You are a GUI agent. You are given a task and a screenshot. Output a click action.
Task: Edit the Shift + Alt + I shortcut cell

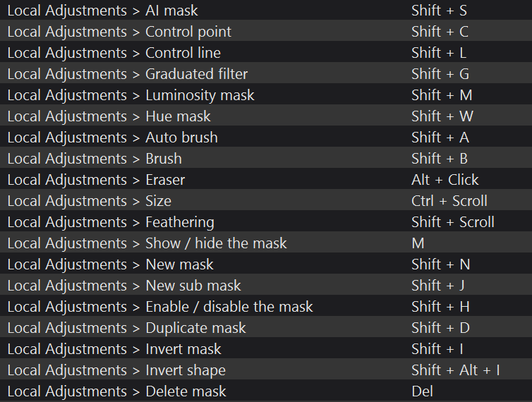[455, 370]
